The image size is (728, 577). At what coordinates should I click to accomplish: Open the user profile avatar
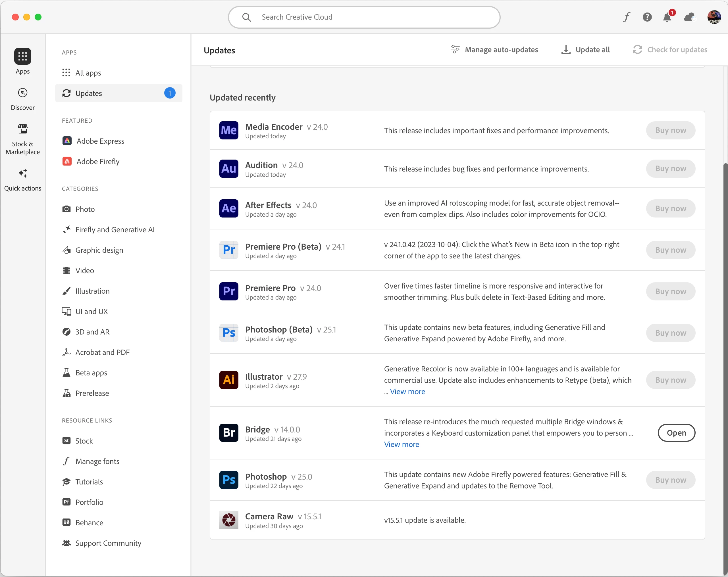coord(714,17)
